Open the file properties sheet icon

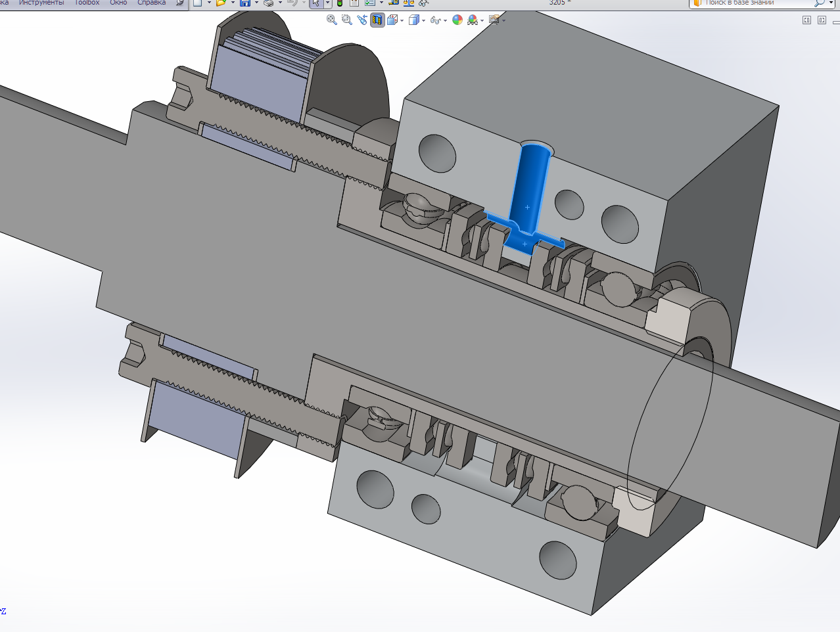354,3
